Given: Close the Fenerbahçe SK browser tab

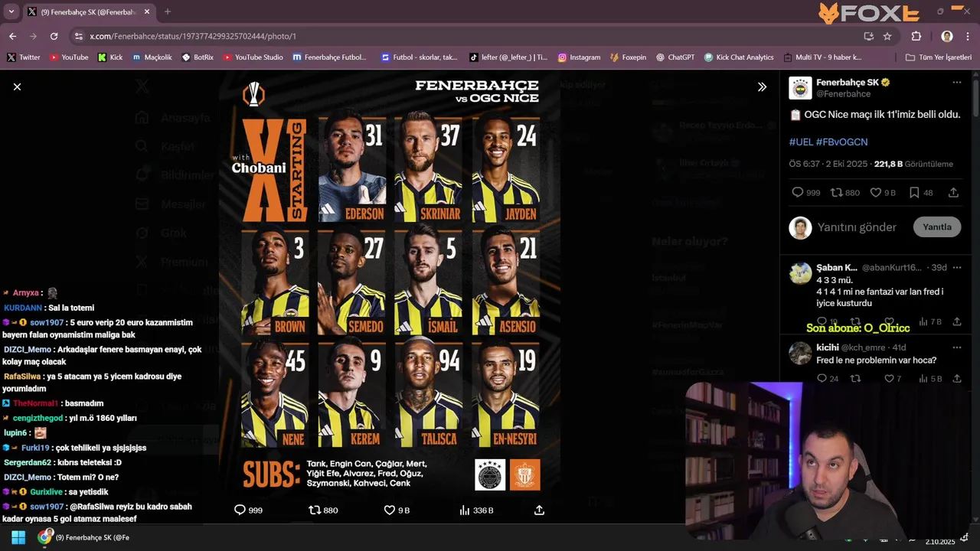Looking at the screenshot, I should pyautogui.click(x=149, y=11).
